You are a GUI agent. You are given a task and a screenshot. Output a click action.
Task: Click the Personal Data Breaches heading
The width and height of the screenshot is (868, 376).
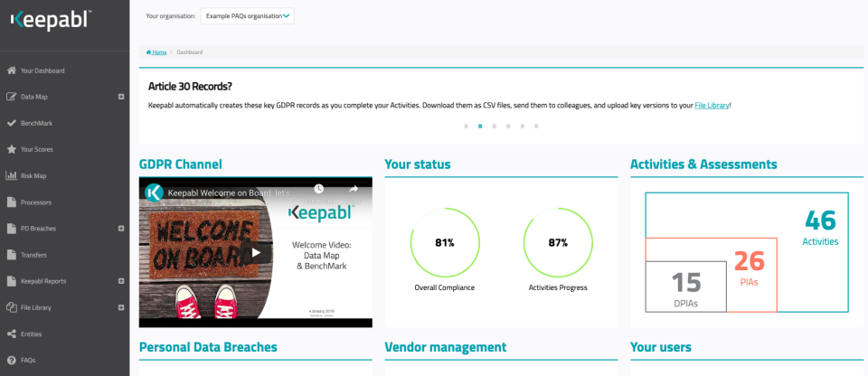click(208, 347)
